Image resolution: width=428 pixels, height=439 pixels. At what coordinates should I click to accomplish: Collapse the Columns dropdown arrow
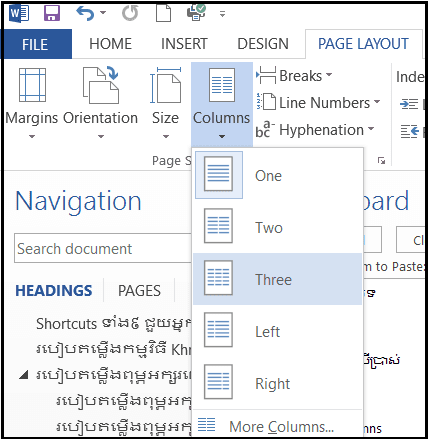[222, 136]
